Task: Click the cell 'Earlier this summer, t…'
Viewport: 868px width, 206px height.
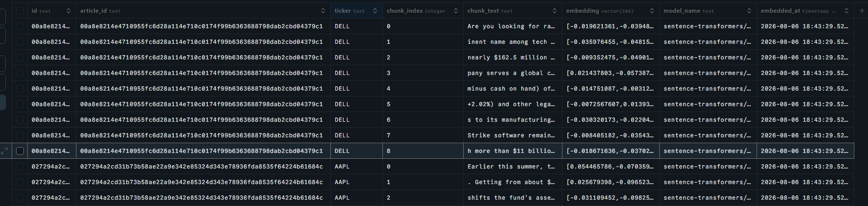Action: coord(513,167)
